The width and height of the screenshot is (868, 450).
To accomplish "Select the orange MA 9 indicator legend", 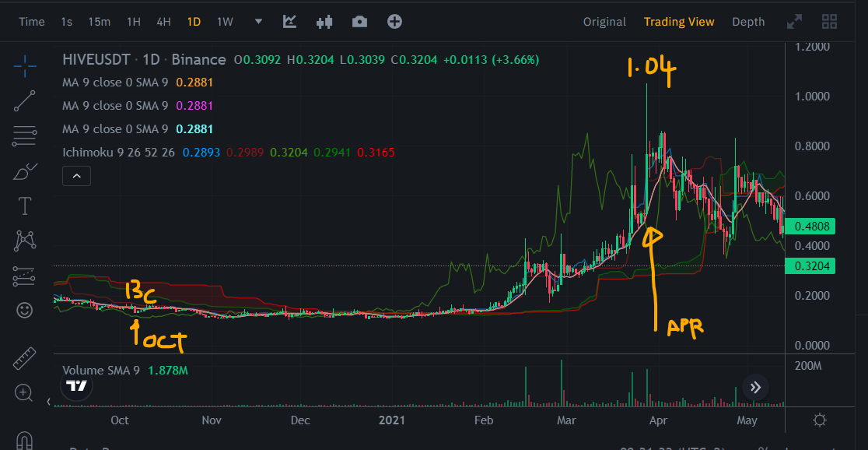I will click(x=138, y=83).
